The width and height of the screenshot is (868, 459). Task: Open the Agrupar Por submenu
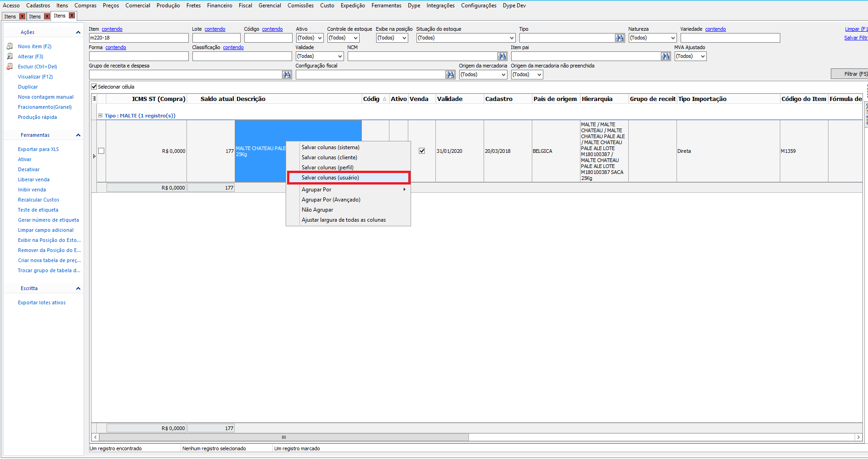(x=349, y=190)
